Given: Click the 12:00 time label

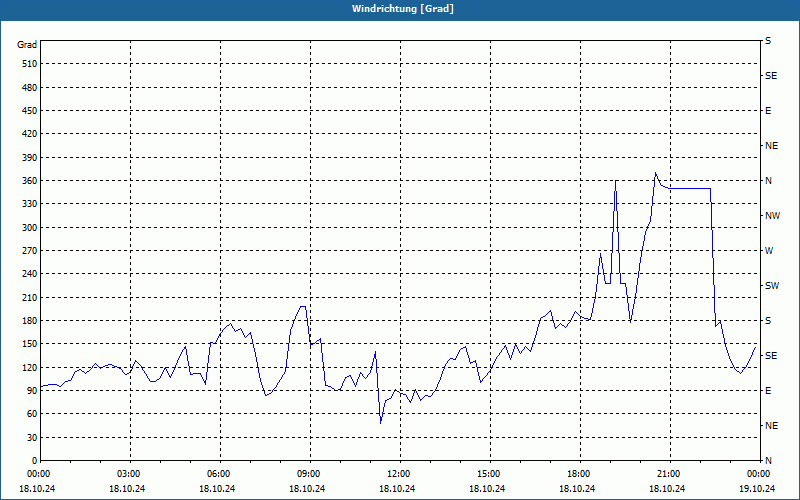Looking at the screenshot, I should [399, 473].
